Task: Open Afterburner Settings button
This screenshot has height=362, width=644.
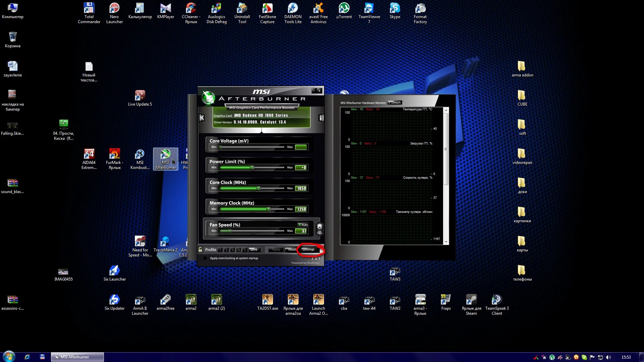Action: pyautogui.click(x=308, y=249)
